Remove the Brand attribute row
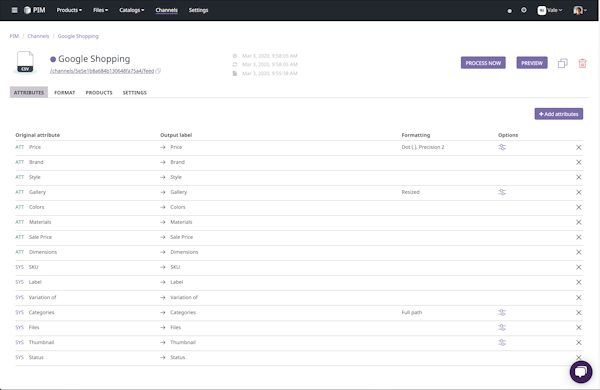600x390 pixels. 579,162
